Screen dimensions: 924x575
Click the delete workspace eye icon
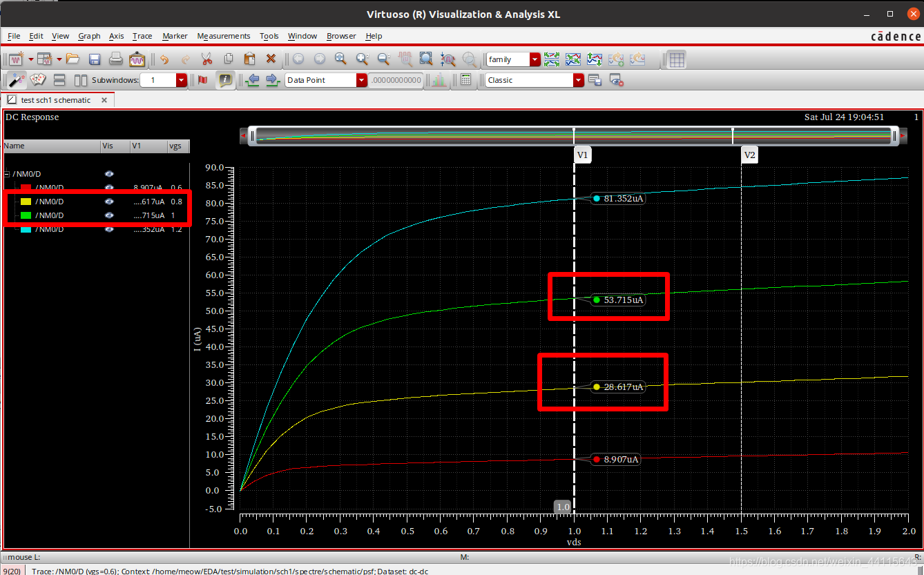tap(617, 80)
